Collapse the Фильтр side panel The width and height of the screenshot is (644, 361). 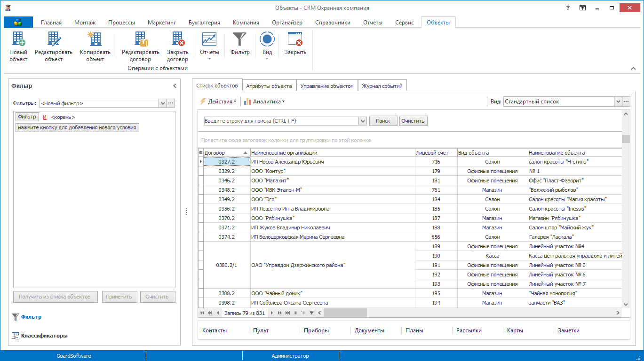click(175, 86)
